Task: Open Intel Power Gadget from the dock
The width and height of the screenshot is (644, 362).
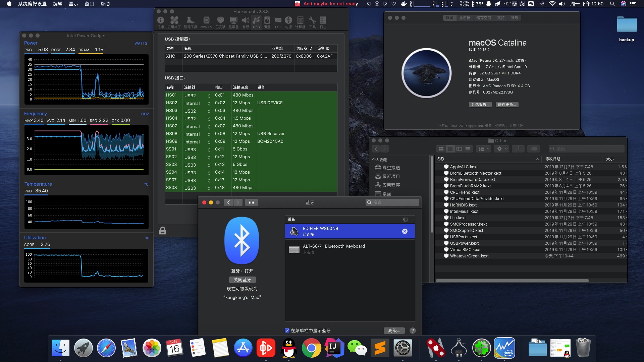Action: pos(504,348)
